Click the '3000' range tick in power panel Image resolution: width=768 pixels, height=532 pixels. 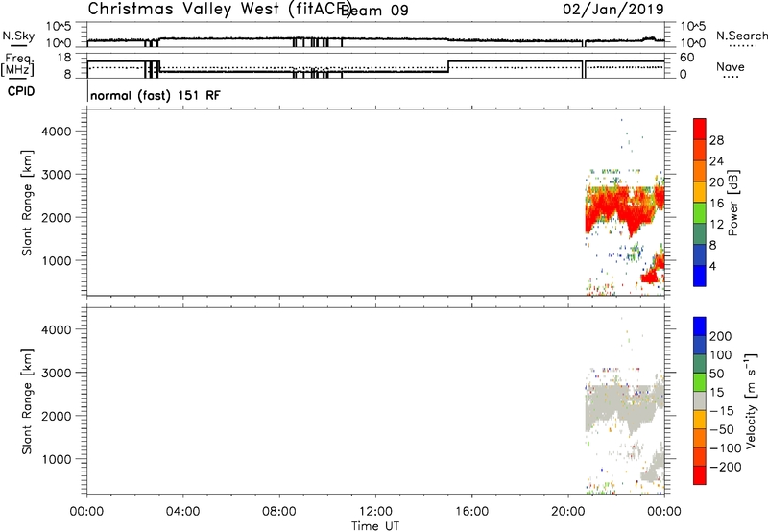pyautogui.click(x=57, y=175)
